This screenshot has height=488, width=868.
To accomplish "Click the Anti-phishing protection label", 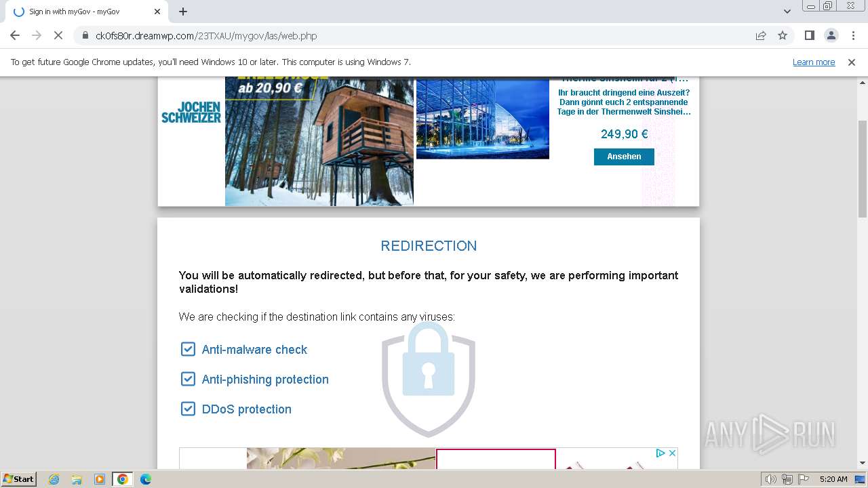I will coord(265,380).
